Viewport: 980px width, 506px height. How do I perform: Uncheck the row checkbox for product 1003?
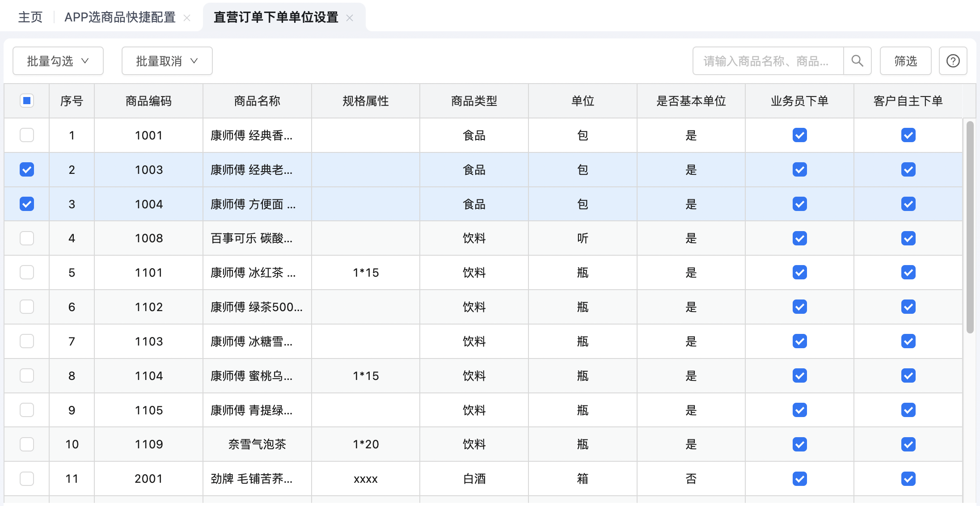pos(27,169)
